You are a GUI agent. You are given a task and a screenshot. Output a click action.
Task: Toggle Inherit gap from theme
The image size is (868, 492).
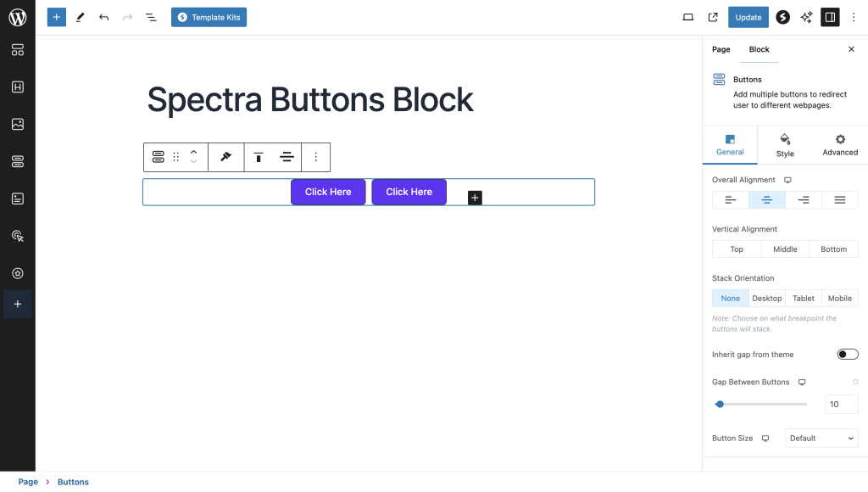(x=847, y=354)
